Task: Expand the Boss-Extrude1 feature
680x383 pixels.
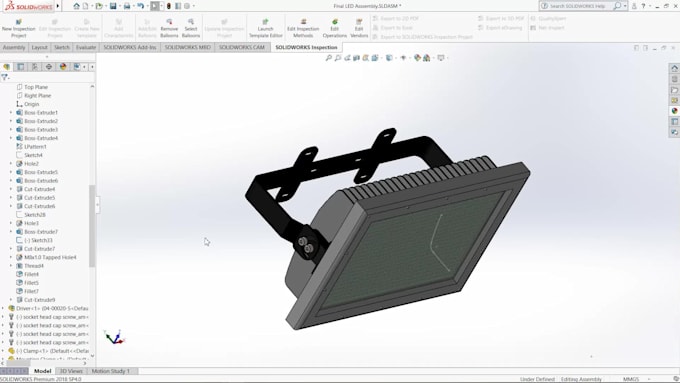Action: (11, 112)
